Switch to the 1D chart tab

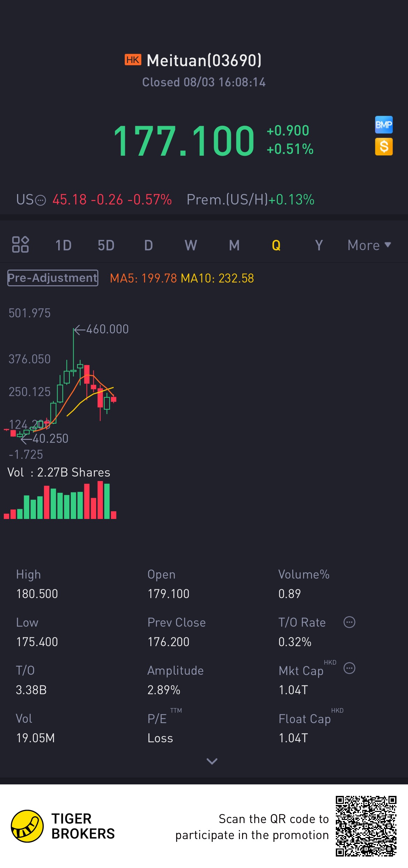click(63, 245)
